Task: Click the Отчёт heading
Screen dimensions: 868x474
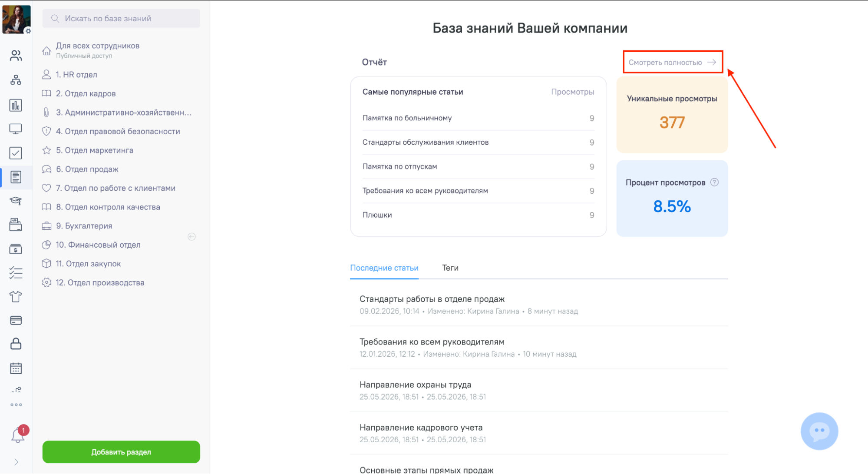Action: pyautogui.click(x=374, y=62)
